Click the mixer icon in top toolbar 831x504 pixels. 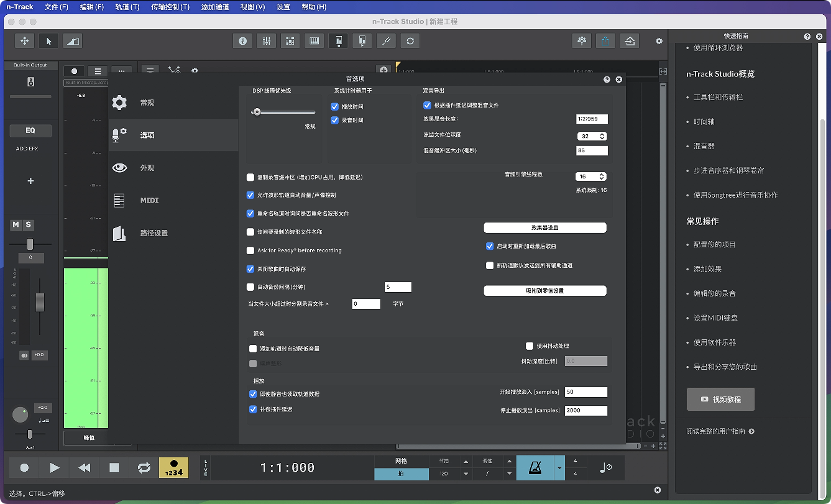tap(266, 41)
